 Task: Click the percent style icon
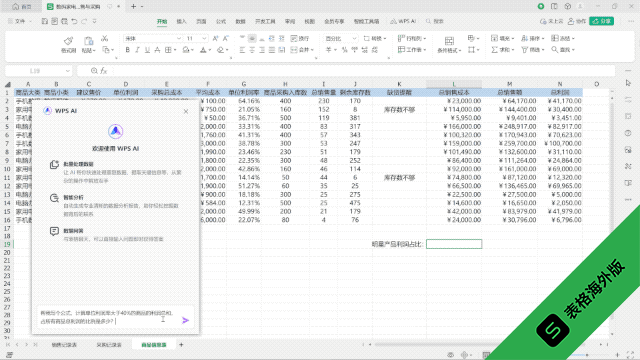point(345,50)
